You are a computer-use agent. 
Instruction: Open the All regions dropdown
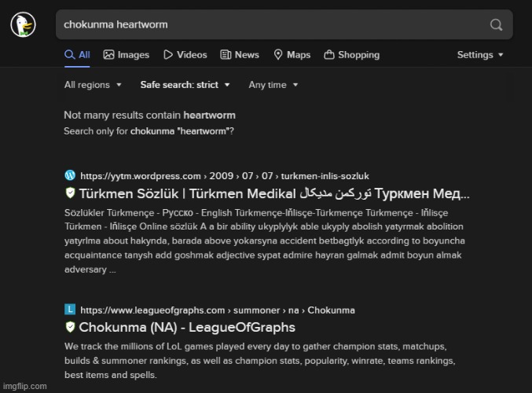click(x=93, y=85)
